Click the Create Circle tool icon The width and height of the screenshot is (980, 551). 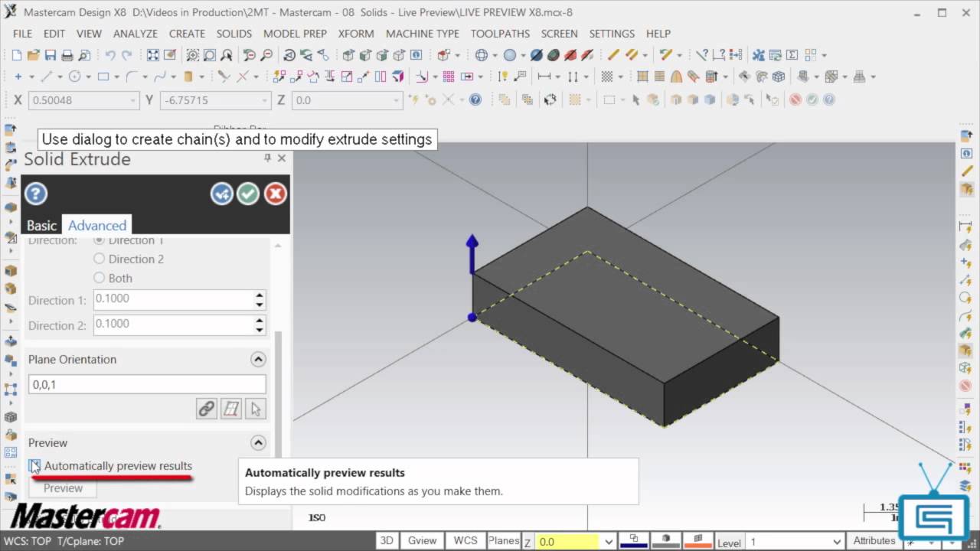click(74, 77)
